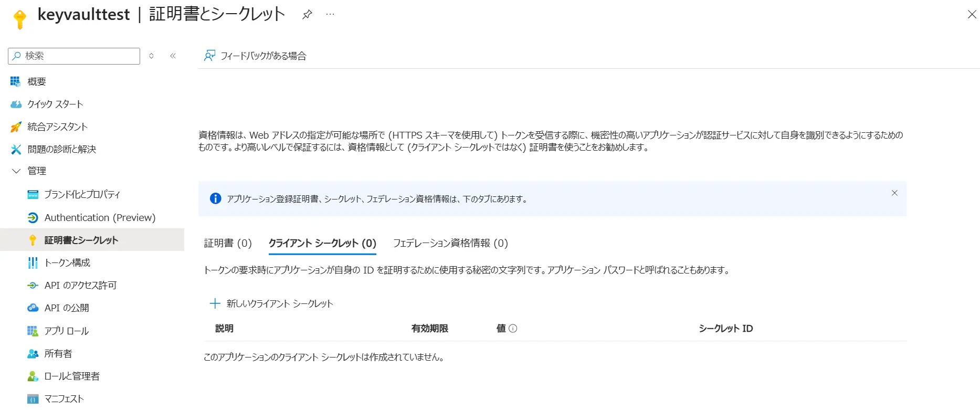Click the トークン構成 bars icon
This screenshot has height=410, width=980.
tap(33, 262)
